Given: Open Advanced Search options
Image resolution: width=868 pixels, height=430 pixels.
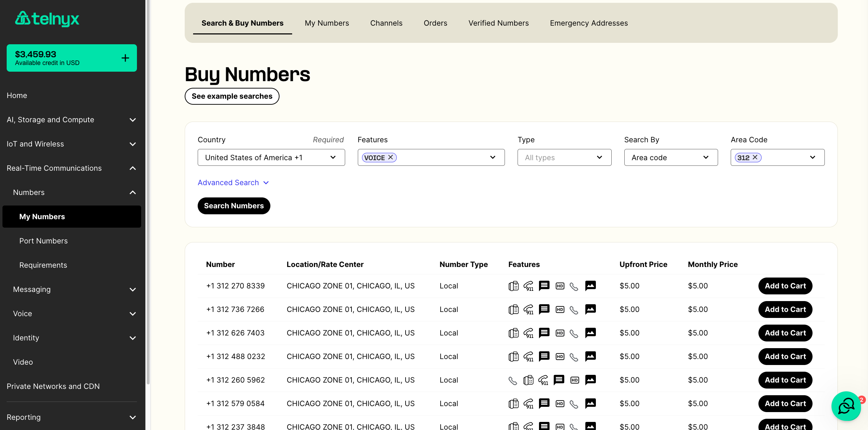Looking at the screenshot, I should pos(234,182).
